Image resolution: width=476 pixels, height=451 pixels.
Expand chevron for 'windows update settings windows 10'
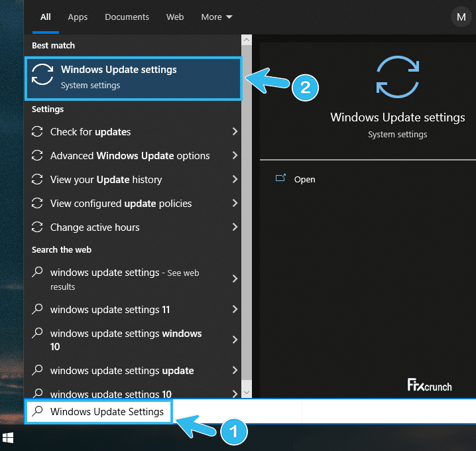click(x=235, y=340)
